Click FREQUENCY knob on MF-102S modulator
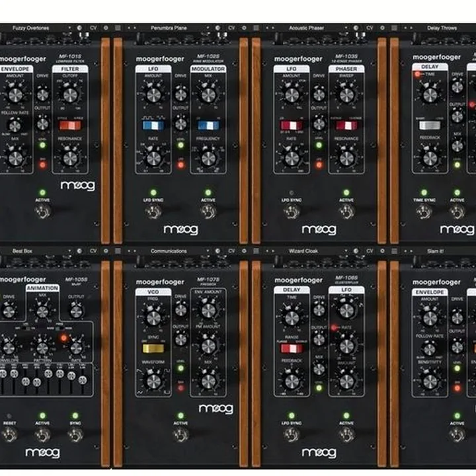Viewport: 476px width, 476px height. pyautogui.click(x=208, y=159)
